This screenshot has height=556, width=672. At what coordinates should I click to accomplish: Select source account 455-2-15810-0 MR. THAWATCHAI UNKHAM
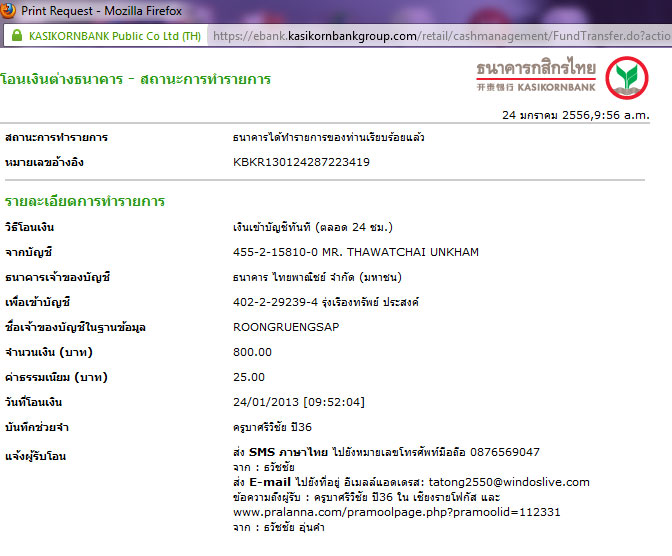pos(356,252)
